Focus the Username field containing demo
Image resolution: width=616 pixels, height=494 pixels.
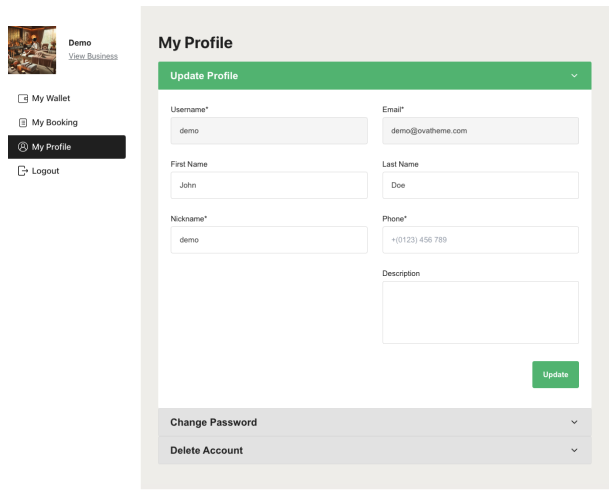point(269,130)
